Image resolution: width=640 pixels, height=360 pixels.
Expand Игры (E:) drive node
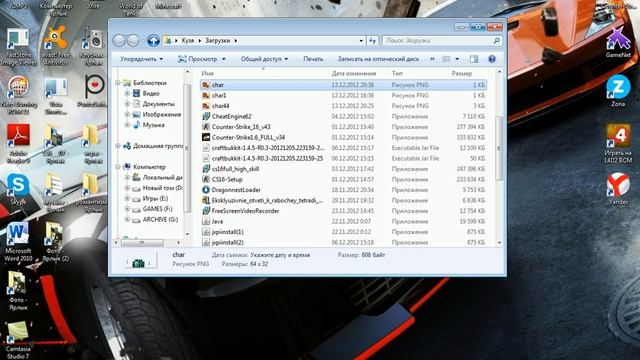[x=127, y=198]
